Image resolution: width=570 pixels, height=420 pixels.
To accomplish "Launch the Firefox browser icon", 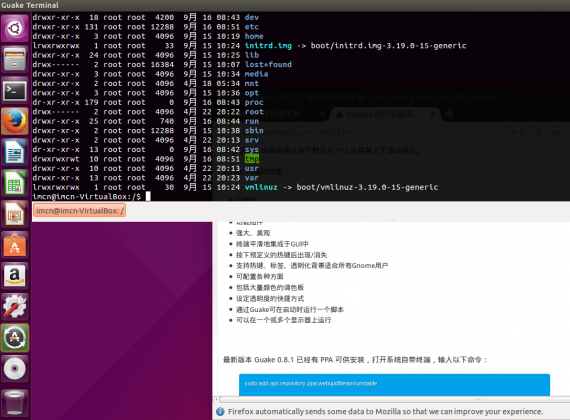I will pos(15,121).
